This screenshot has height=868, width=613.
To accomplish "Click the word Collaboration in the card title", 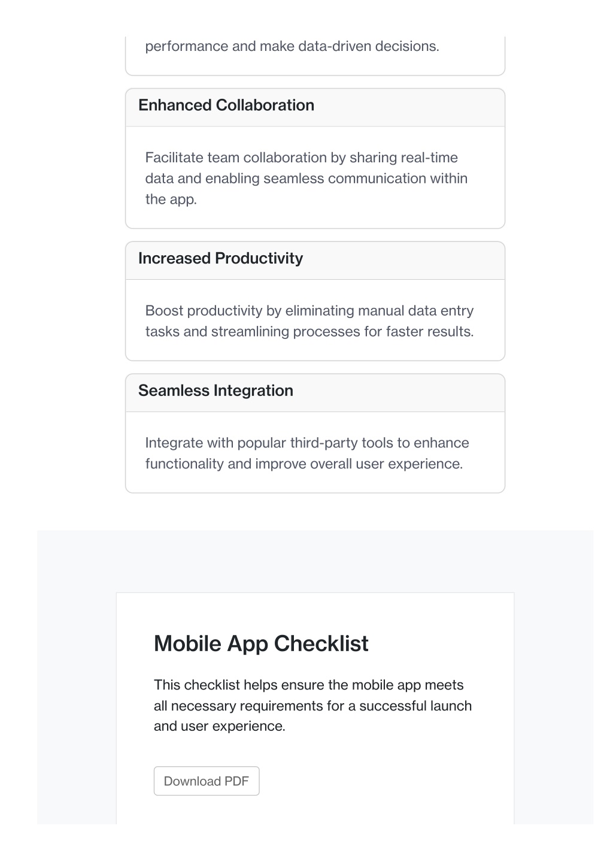I will click(265, 105).
